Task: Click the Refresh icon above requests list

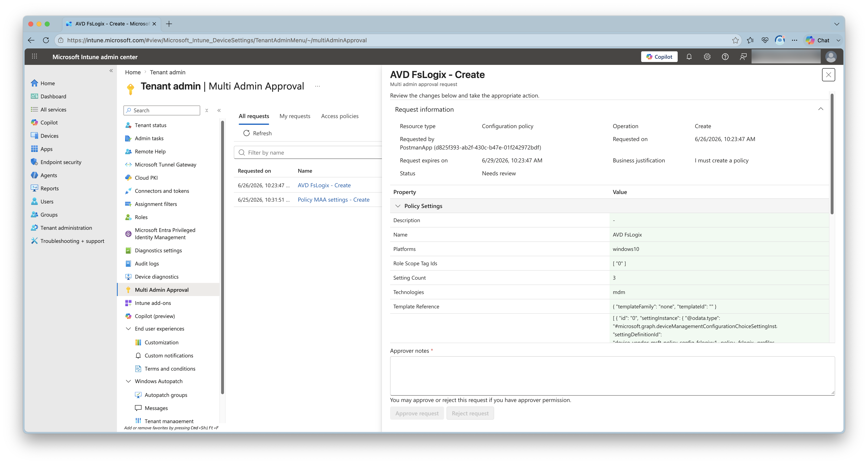Action: coord(246,133)
